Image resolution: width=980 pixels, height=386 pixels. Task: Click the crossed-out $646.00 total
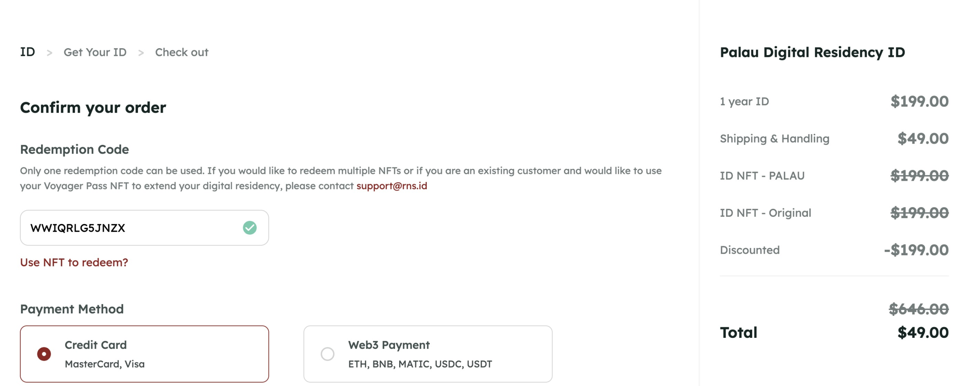tap(918, 309)
